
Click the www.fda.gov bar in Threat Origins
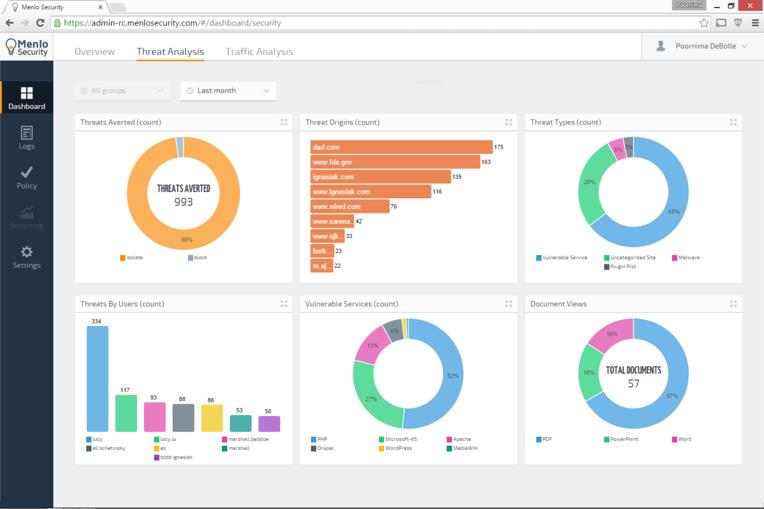395,162
